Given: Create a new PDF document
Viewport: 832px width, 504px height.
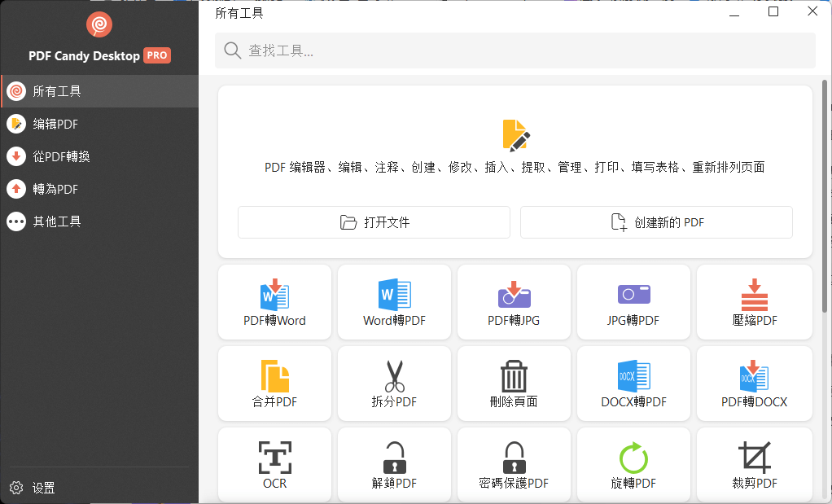Looking at the screenshot, I should (656, 221).
